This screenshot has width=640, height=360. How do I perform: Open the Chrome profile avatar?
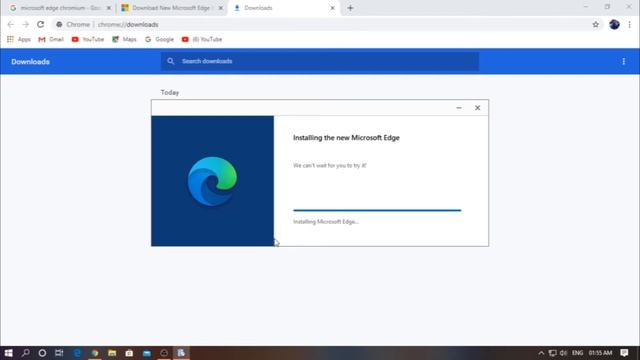pyautogui.click(x=614, y=24)
